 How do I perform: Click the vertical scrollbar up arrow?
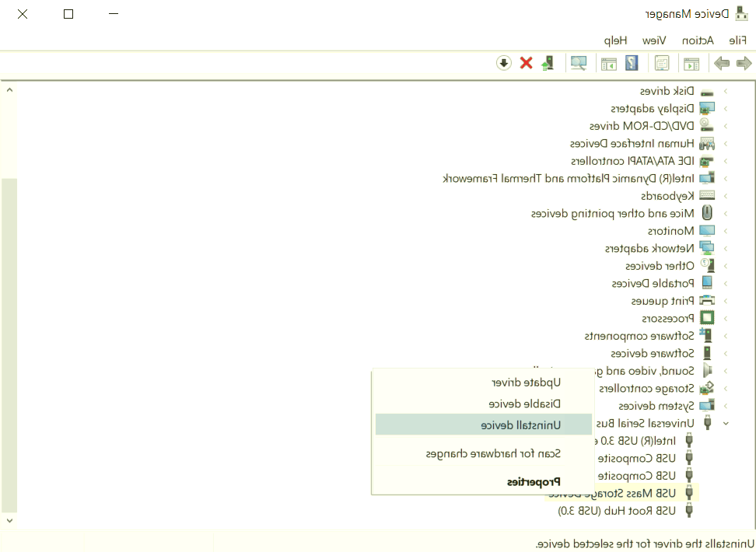[9, 90]
